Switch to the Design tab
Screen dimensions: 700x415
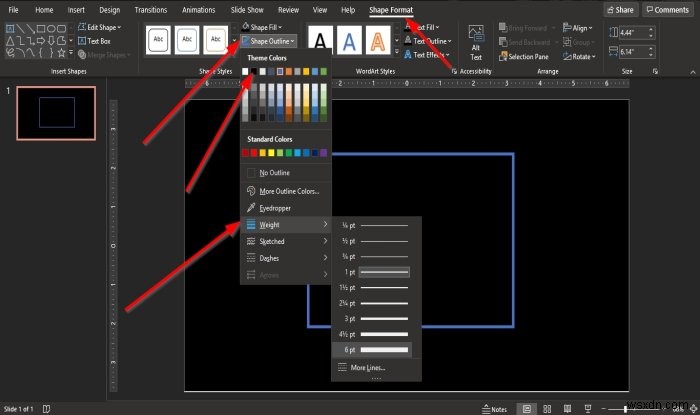coord(109,10)
